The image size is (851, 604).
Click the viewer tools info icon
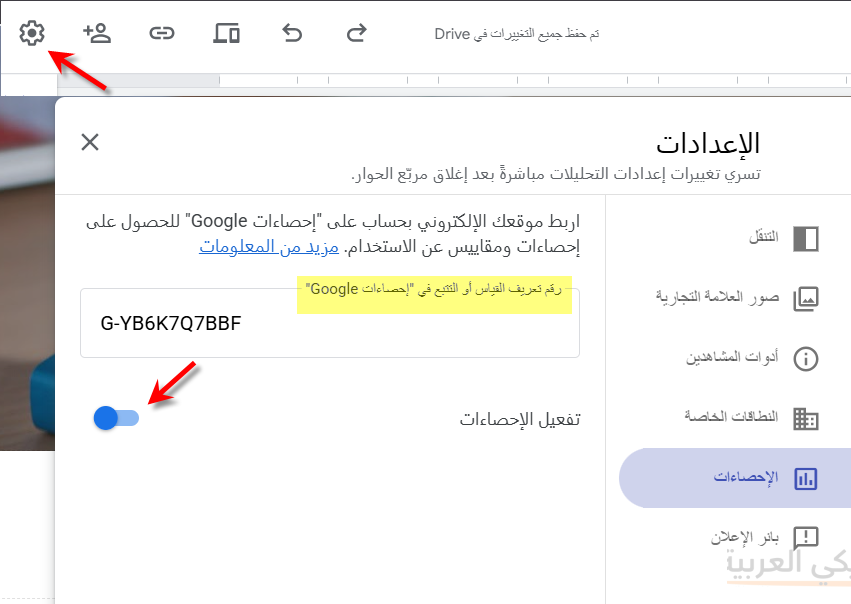pyautogui.click(x=805, y=359)
